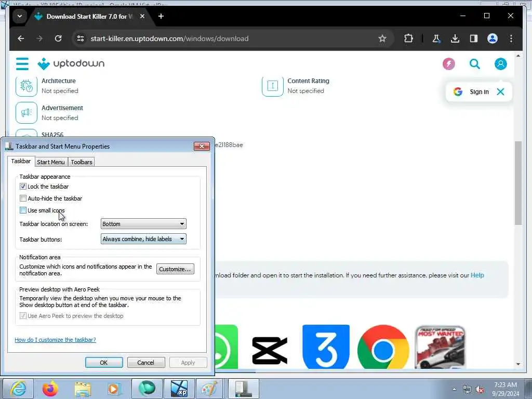Click Google Sign in button
Viewport: 532px width, 399px height.
pos(472,91)
